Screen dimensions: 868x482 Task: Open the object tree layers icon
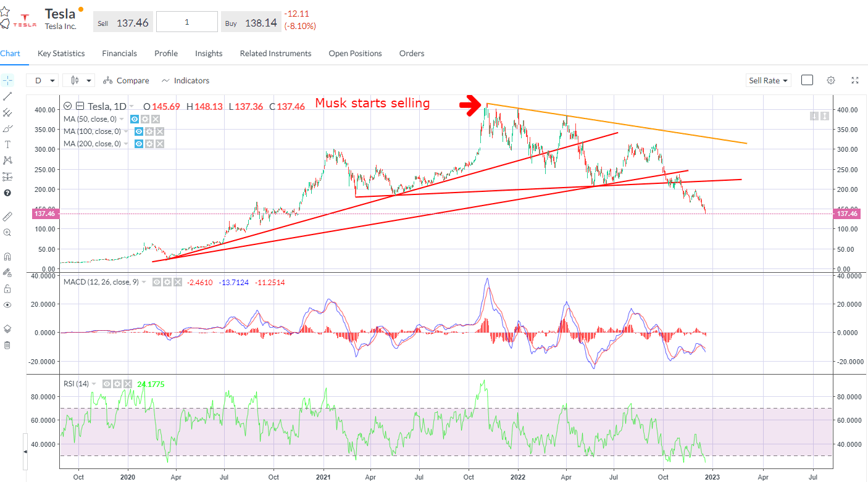pos(7,329)
